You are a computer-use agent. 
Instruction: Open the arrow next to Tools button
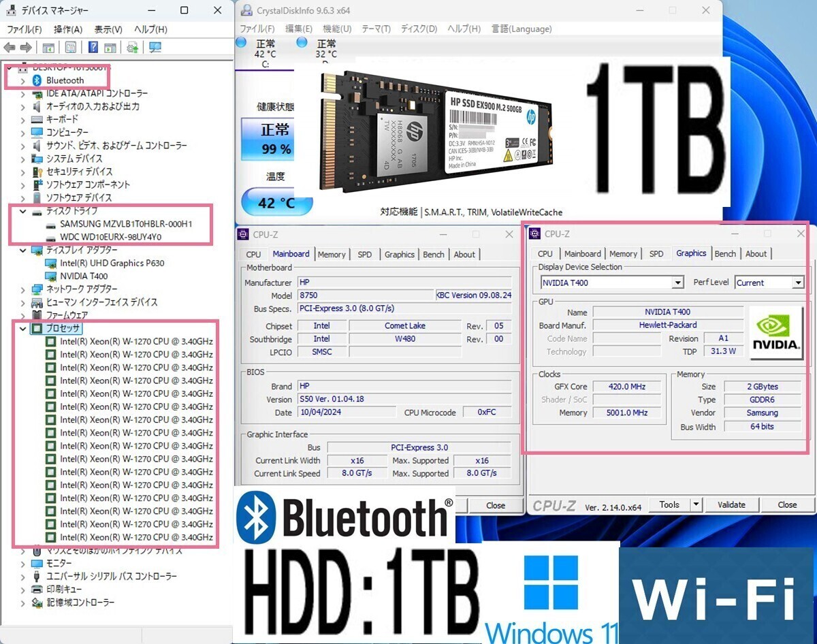[x=696, y=504]
